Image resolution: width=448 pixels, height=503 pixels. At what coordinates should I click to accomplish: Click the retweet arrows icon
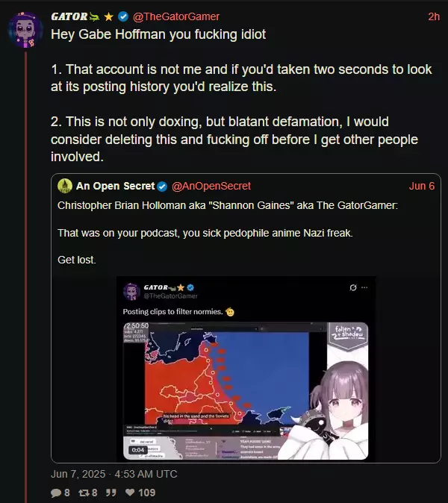[x=84, y=493]
